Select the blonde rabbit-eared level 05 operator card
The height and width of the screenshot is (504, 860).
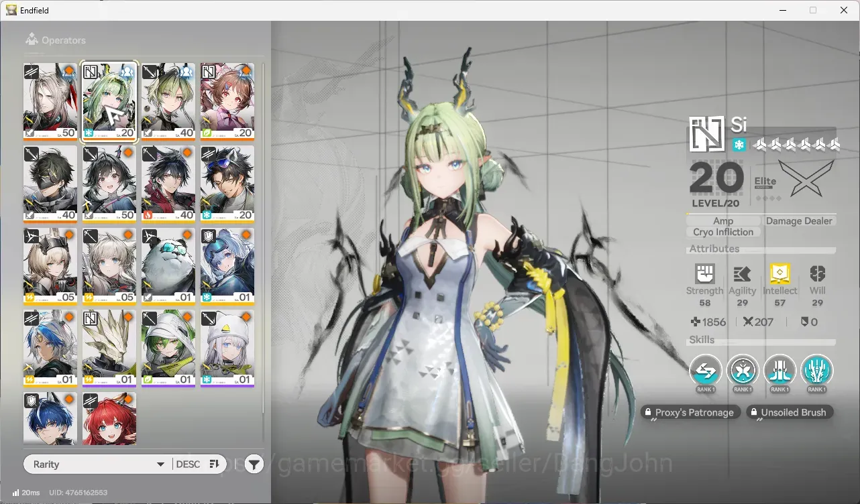[50, 266]
